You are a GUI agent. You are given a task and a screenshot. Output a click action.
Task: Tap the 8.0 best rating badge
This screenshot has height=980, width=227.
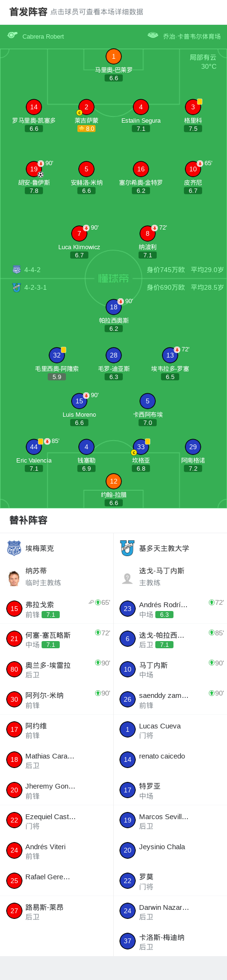[86, 128]
